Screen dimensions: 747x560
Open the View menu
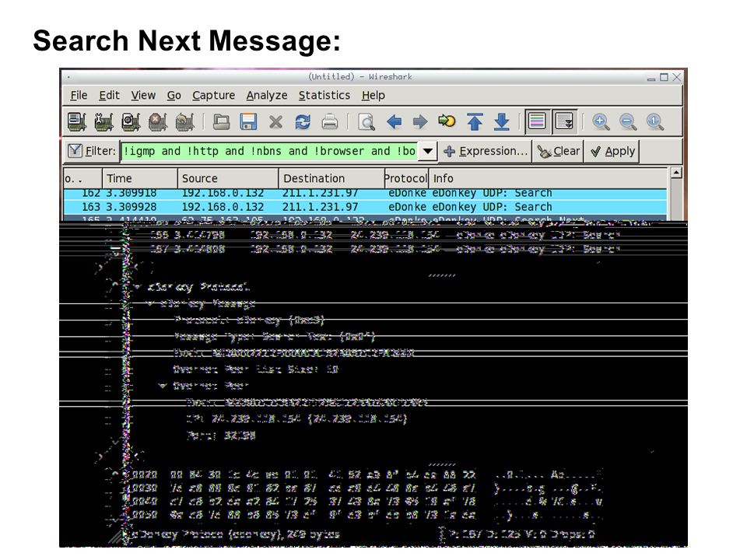[143, 95]
